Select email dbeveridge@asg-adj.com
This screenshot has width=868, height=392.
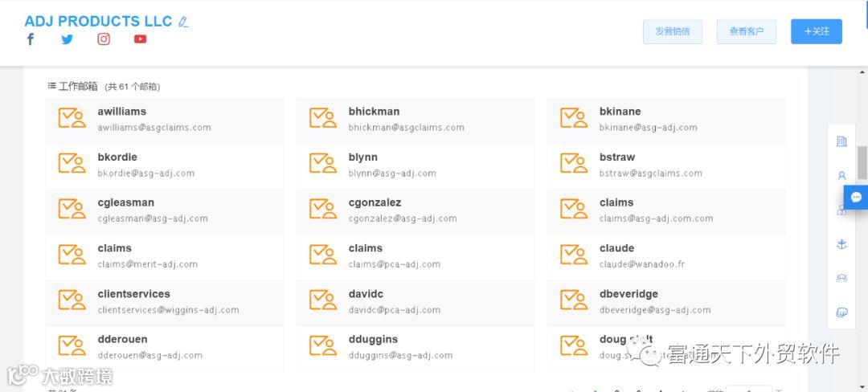tap(655, 309)
